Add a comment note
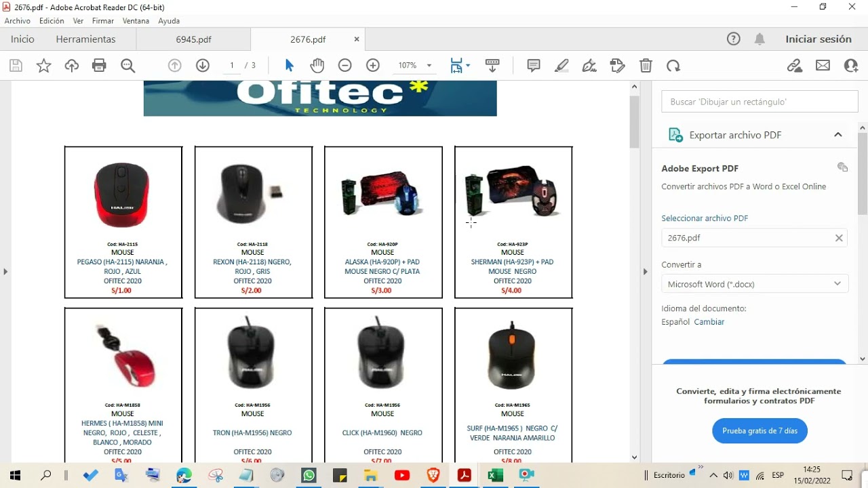 coord(534,66)
